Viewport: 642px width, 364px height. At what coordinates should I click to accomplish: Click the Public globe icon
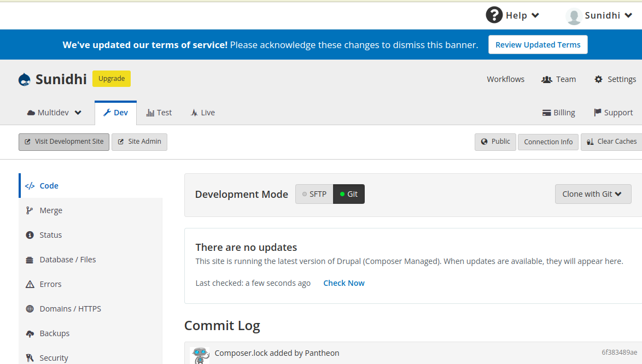coord(485,142)
